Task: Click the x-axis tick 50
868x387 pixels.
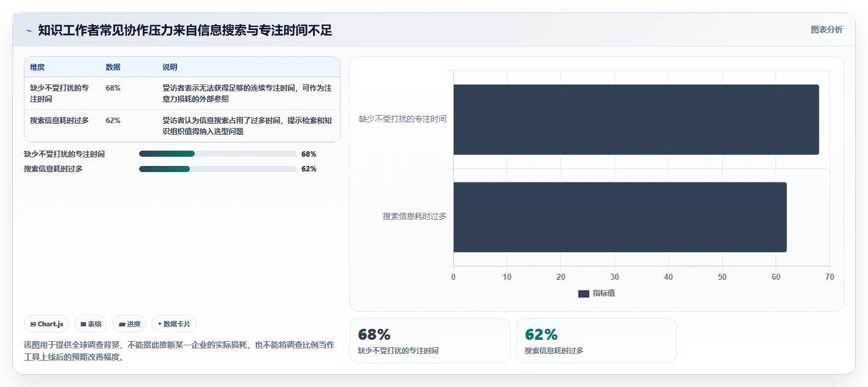Action: point(722,277)
